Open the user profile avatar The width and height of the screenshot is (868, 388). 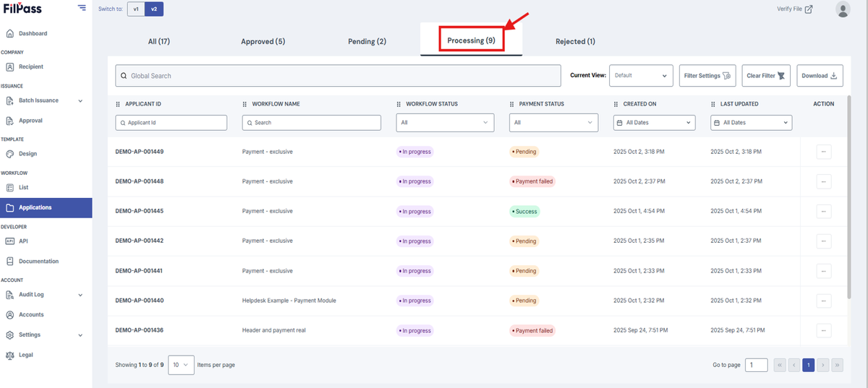pos(843,9)
